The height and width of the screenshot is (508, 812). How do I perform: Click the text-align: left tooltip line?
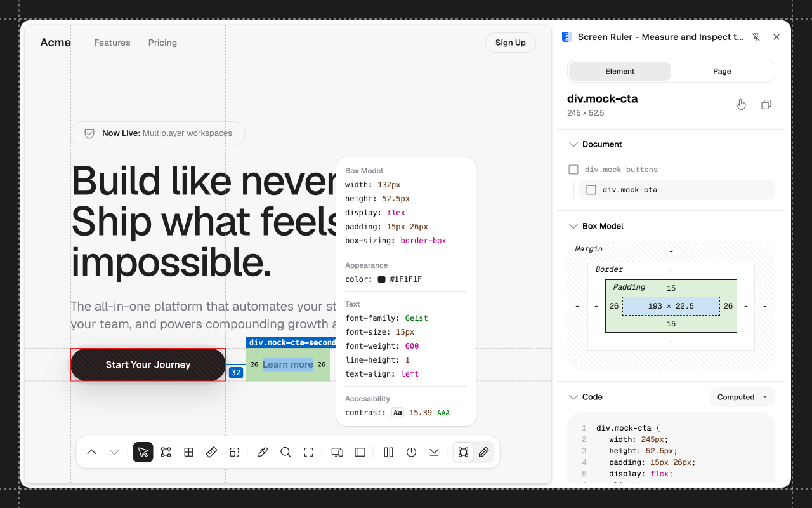pos(382,374)
